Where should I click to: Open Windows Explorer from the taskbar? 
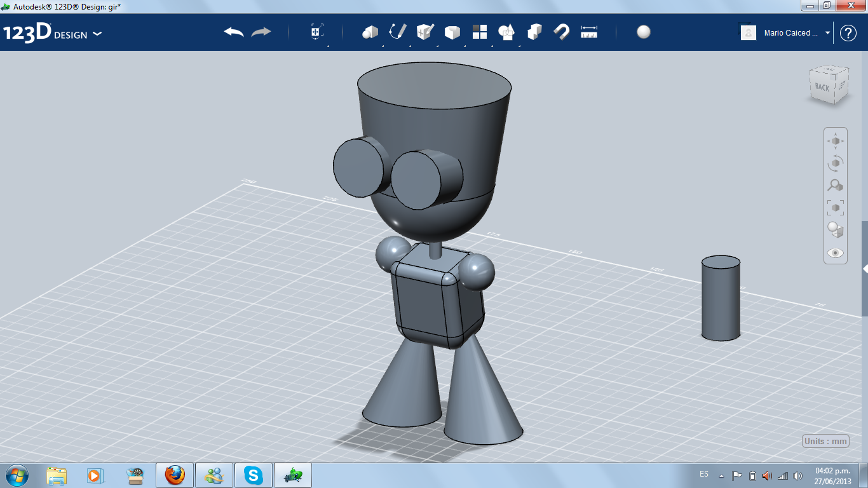click(x=57, y=475)
